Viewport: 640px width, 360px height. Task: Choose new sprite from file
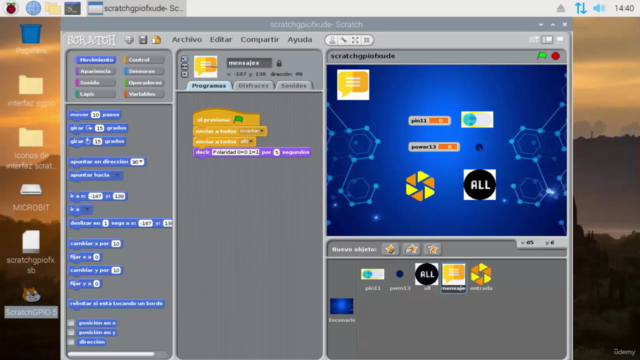[x=411, y=249]
